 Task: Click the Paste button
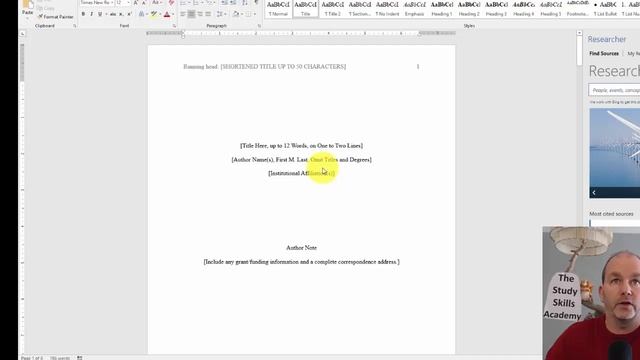point(27,8)
